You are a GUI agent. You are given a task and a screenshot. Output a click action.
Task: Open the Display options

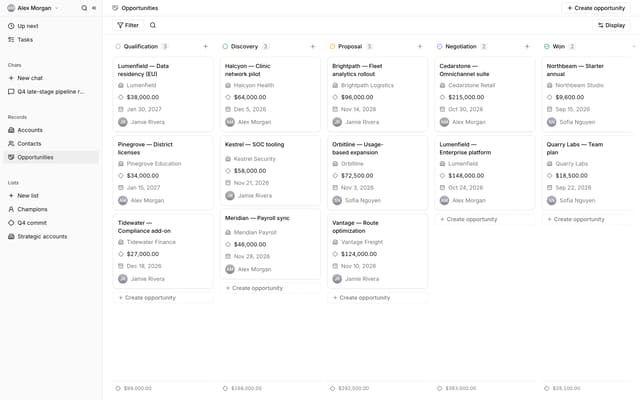[x=611, y=25]
